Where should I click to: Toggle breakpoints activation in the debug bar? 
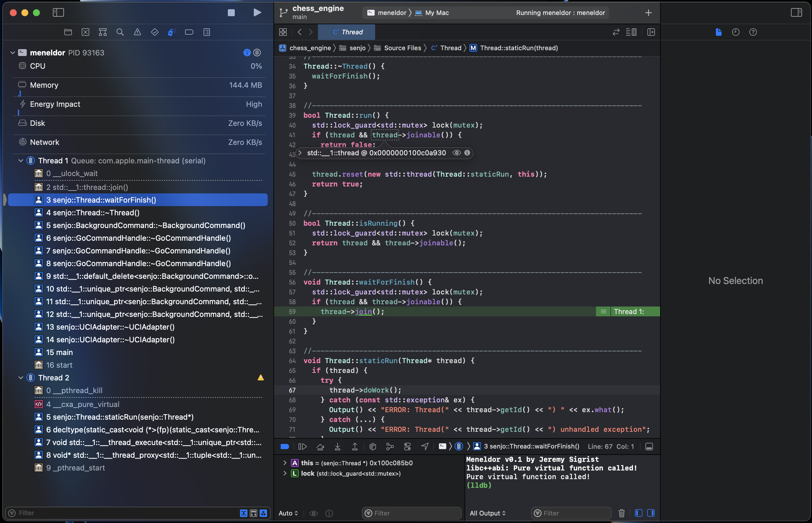click(x=285, y=447)
